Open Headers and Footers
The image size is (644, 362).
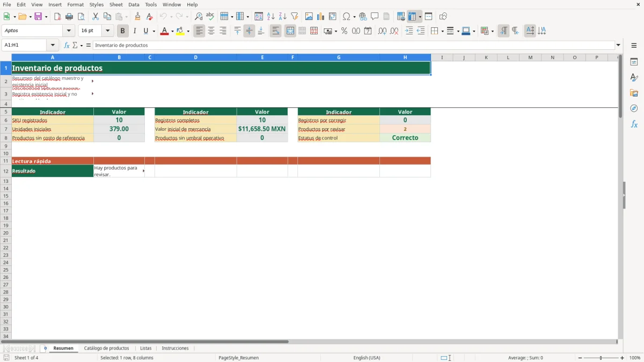(x=386, y=17)
